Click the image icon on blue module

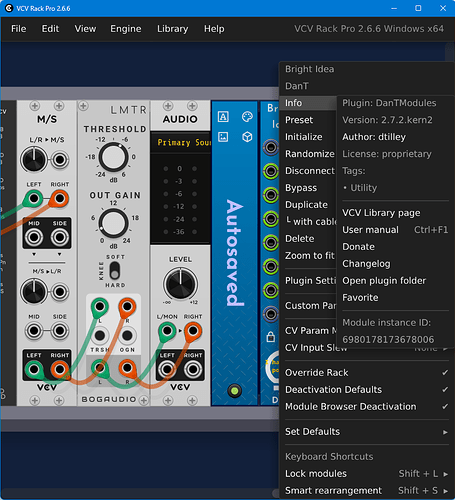coord(223,137)
